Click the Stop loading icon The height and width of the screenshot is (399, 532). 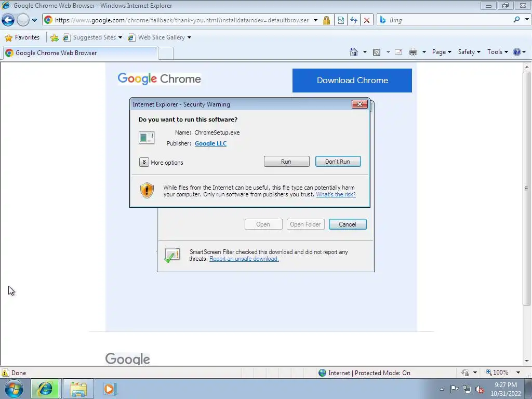(x=367, y=20)
